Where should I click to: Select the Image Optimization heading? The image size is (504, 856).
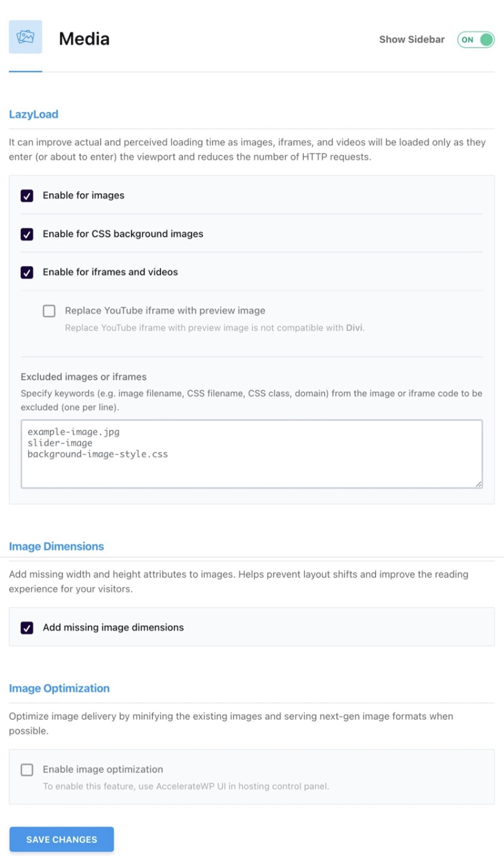click(59, 688)
